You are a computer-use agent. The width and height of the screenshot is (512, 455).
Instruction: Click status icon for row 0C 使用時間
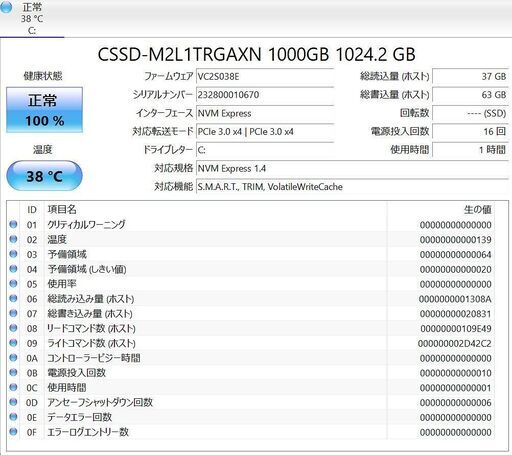[x=13, y=387]
